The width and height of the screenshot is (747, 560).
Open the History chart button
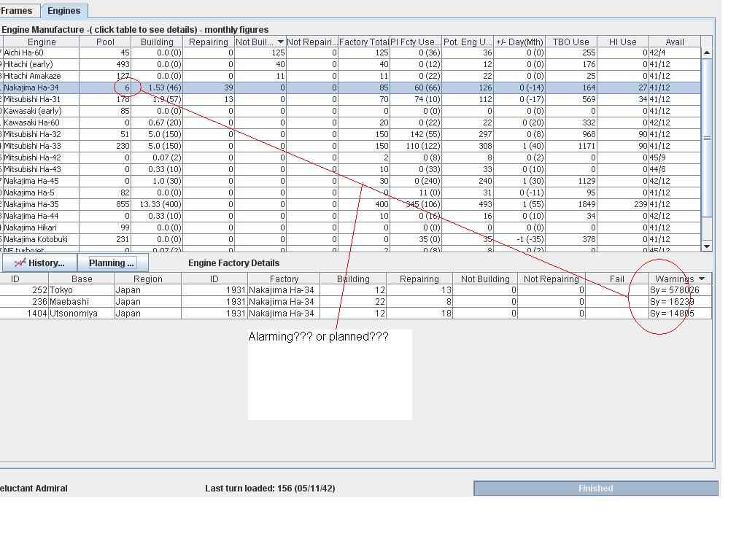[39, 262]
